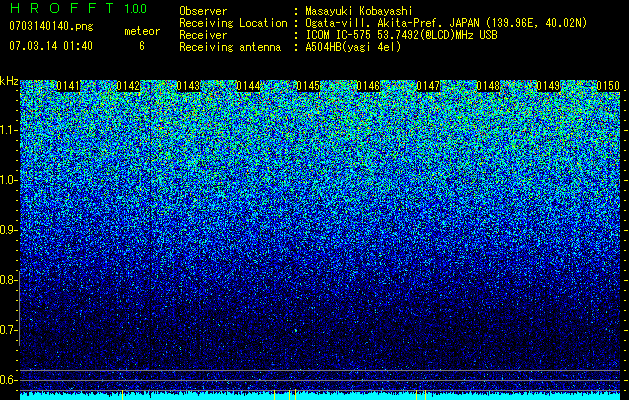629x400 pixels.
Task: Click the 0143 time label
Action: (188, 86)
